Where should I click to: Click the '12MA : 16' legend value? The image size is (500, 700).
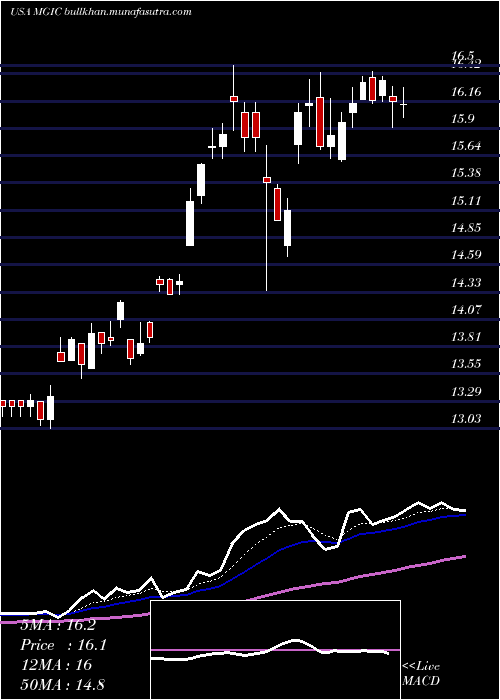[56, 665]
